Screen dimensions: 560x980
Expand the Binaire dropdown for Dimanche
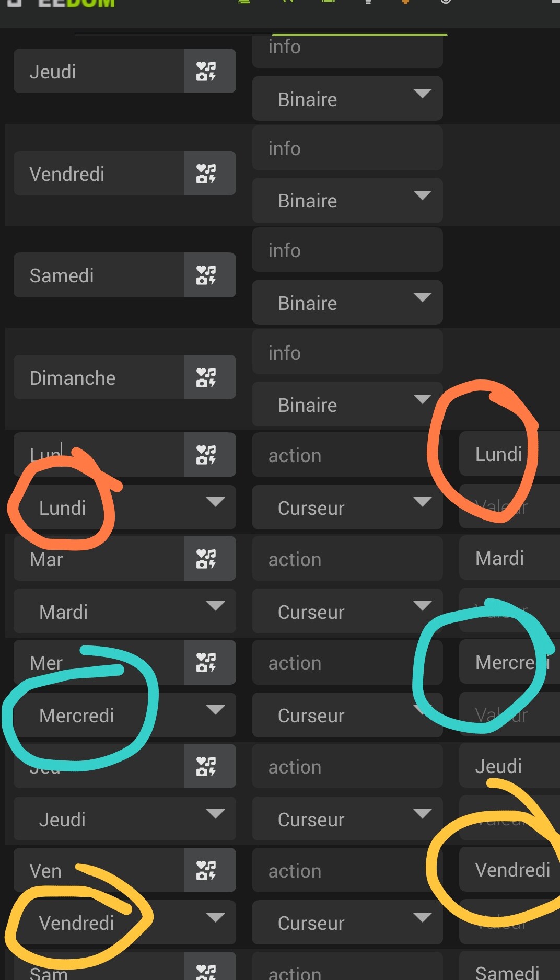click(347, 405)
